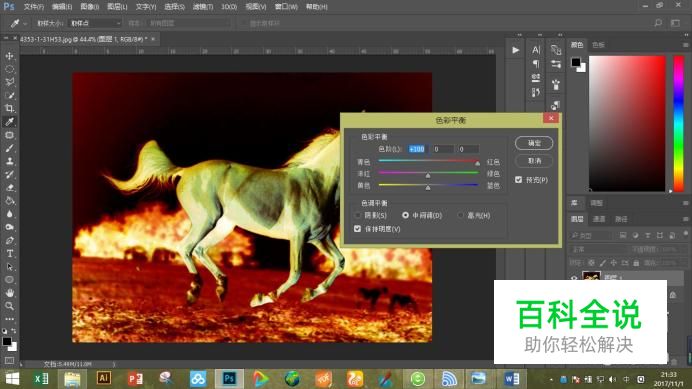Select the Eyedropper tool in toolbox
Screen dimensions: 692x389
9,122
